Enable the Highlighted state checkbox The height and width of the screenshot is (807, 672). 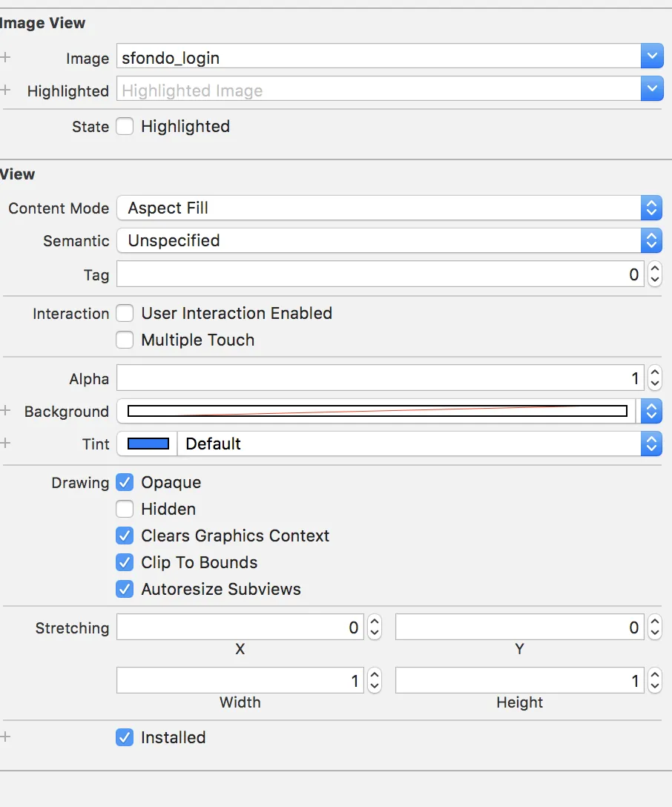pos(125,127)
